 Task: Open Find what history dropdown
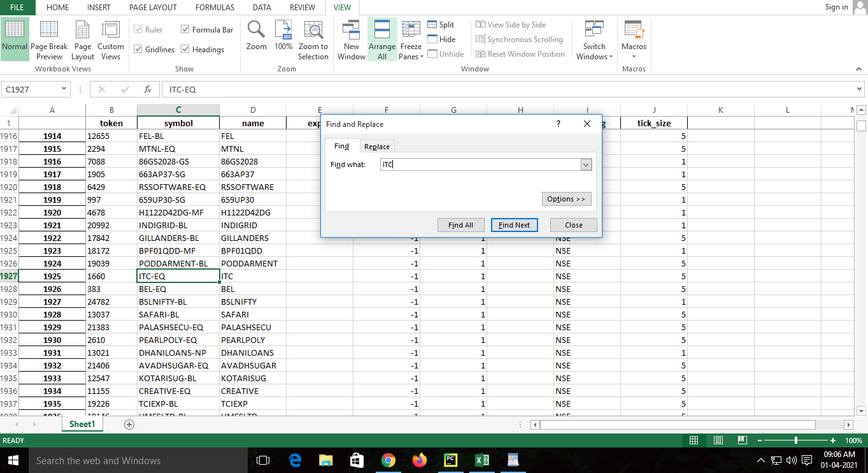587,164
